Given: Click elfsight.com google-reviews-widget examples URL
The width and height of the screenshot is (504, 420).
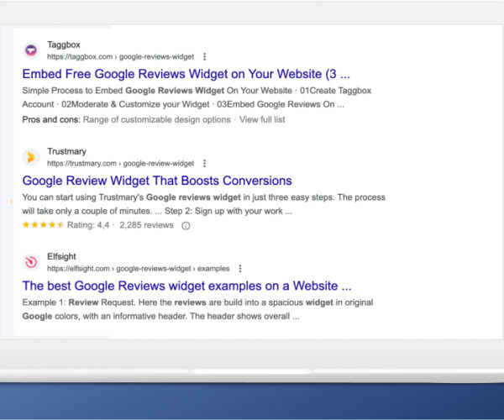Looking at the screenshot, I should tap(139, 269).
